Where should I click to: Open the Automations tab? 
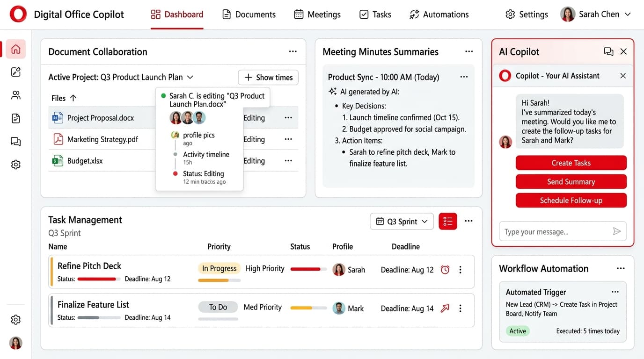(x=439, y=14)
